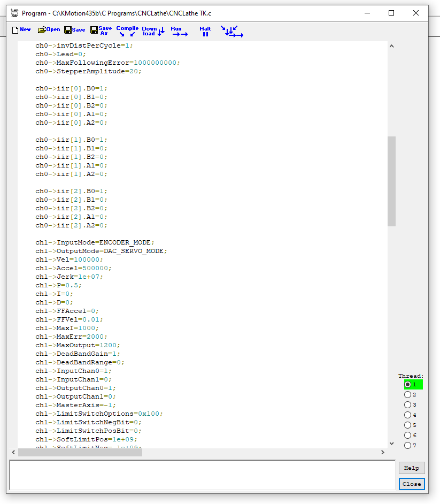
Task: Click the Save As toolbar icon
Action: 101,30
